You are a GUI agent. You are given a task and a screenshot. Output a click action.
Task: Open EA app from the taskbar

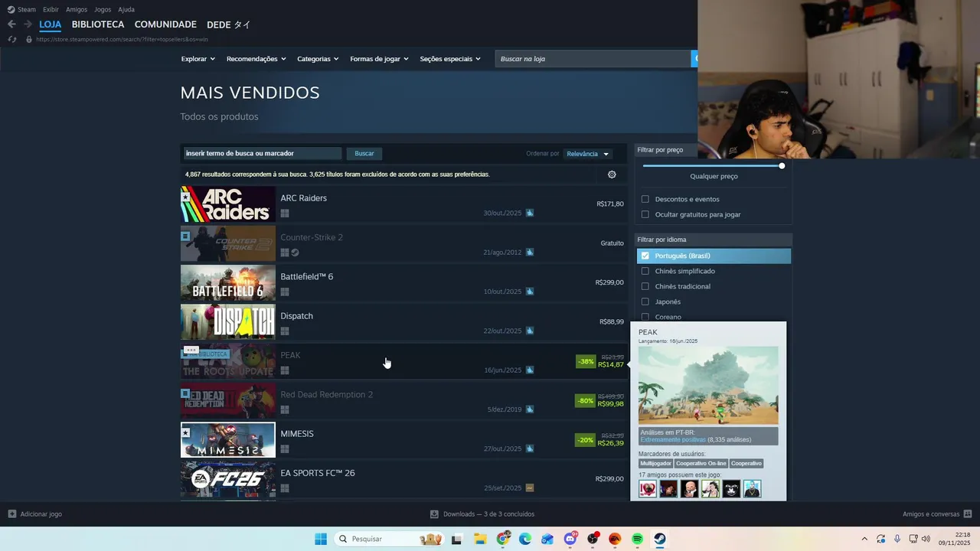click(615, 539)
